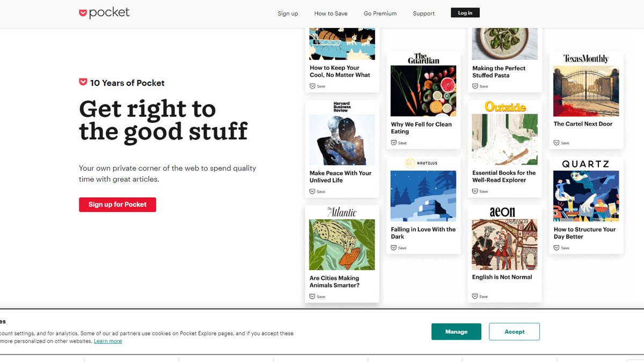Open the English is Not Normal title
The height and width of the screenshot is (362, 644).
pos(502,277)
